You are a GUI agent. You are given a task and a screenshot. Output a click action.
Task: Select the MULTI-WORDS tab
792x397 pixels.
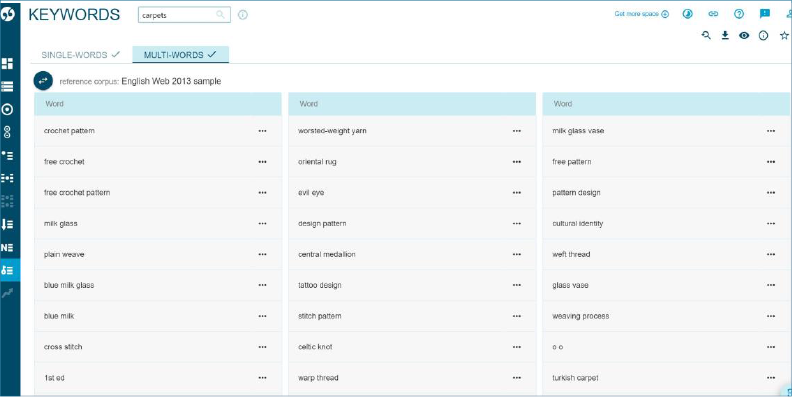click(x=180, y=55)
